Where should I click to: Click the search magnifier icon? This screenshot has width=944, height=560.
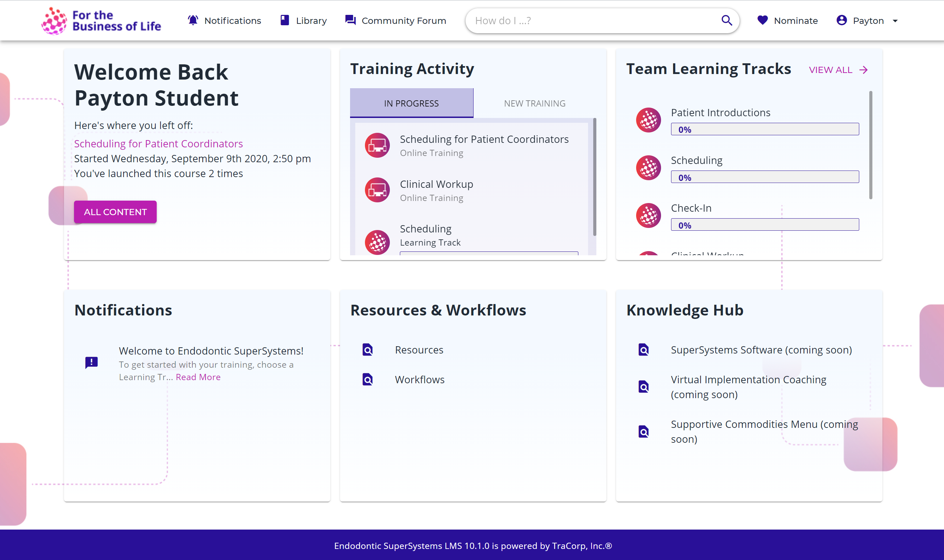pyautogui.click(x=726, y=20)
